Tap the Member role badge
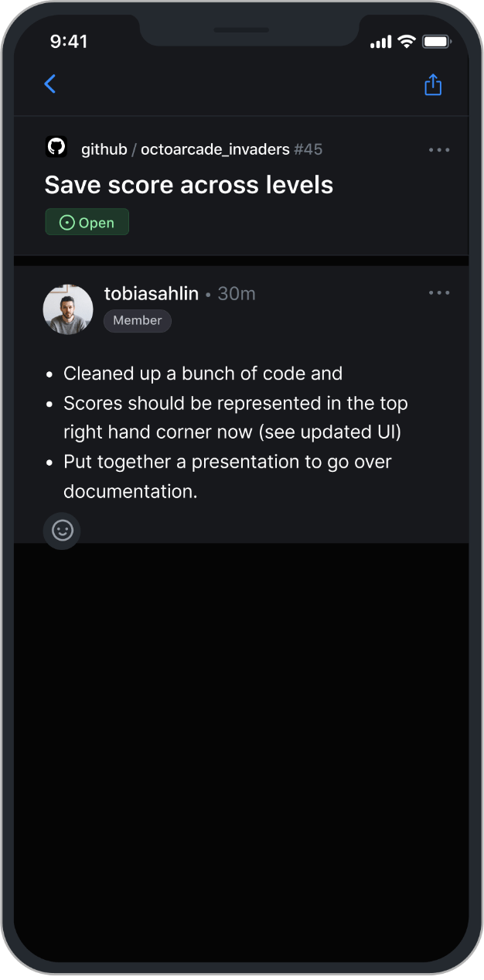Screen dimensions: 484x980 138,320
